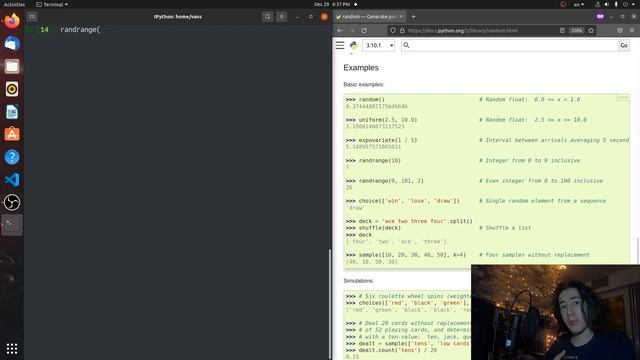Screen dimensions: 640x360
Task: Toggle reader view in the address bar
Action: (x=562, y=30)
